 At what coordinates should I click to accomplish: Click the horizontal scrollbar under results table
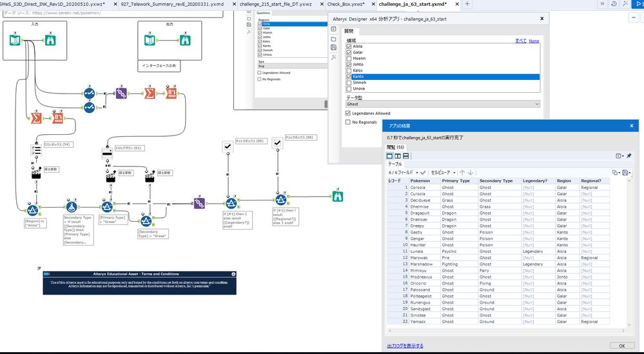pos(506,331)
